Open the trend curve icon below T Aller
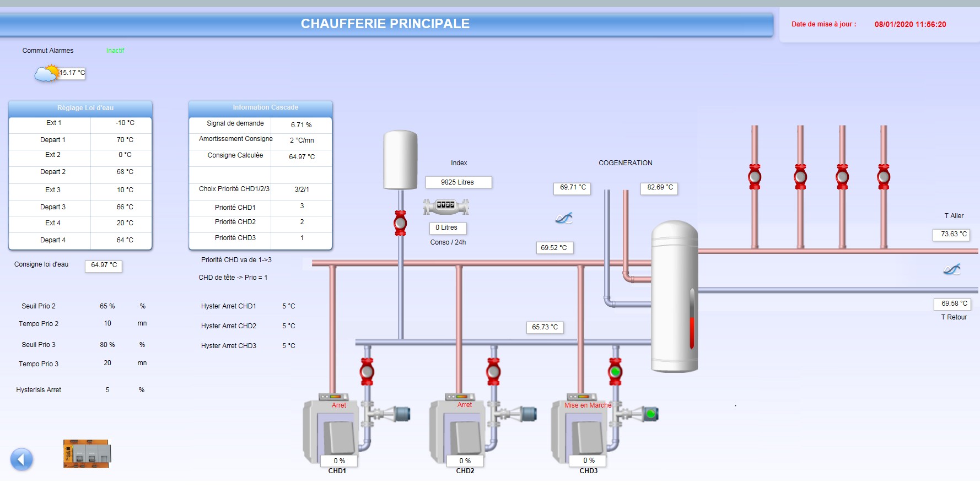 coord(952,269)
